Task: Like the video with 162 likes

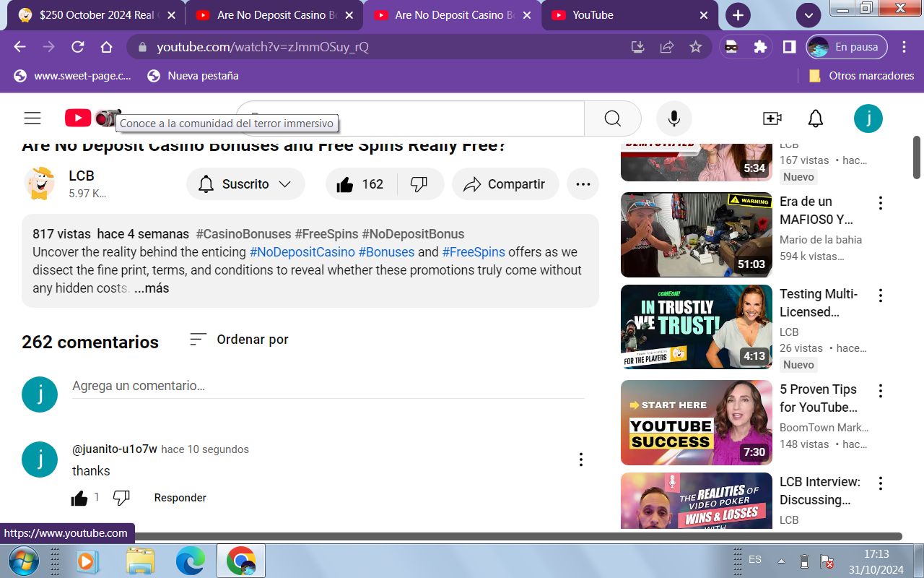Action: (361, 184)
